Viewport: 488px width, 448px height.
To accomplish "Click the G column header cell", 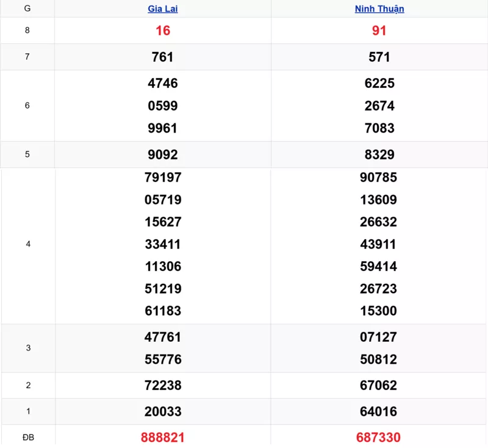I will click(x=27, y=9).
